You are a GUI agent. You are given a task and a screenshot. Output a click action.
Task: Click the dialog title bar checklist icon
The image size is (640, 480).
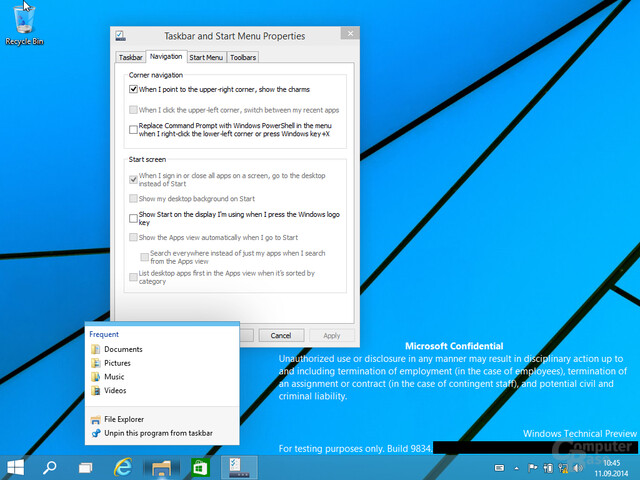coord(120,36)
